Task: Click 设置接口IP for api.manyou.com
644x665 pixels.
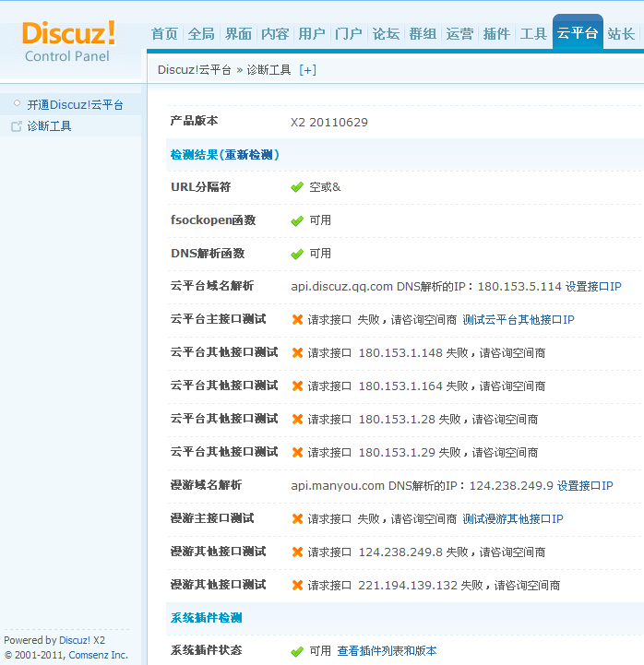Action: 585,485
